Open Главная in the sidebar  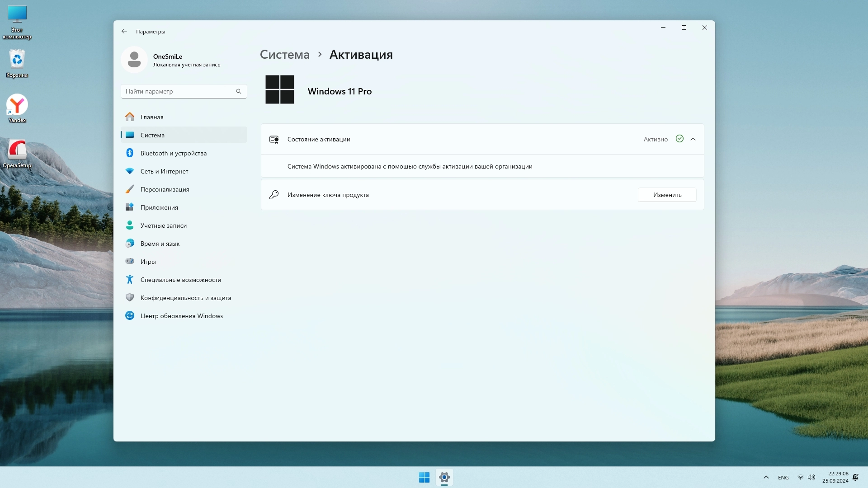click(152, 117)
